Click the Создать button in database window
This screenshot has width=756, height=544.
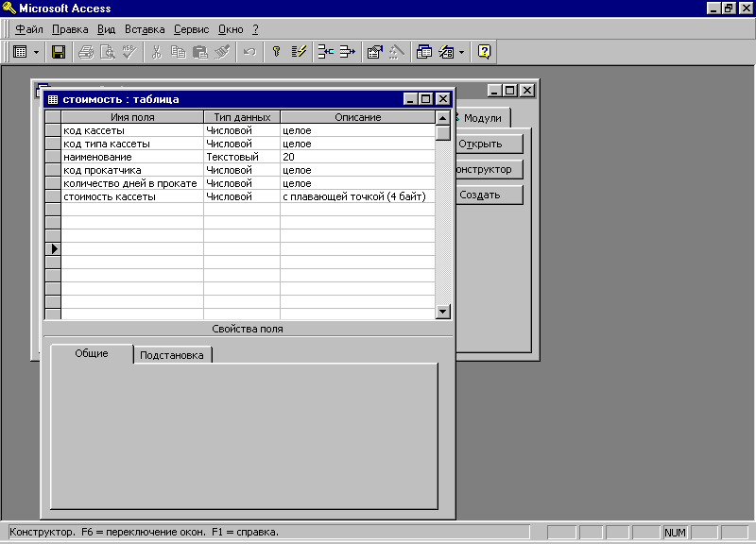(489, 195)
